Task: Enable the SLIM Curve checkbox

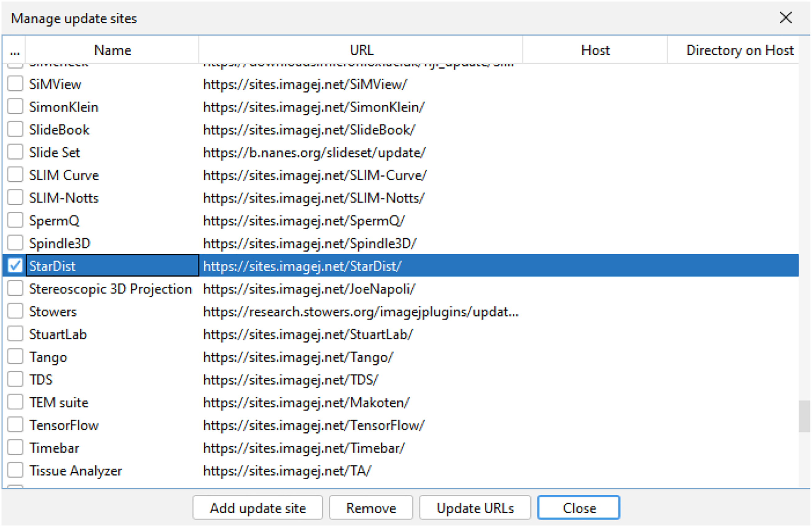Action: tap(15, 175)
